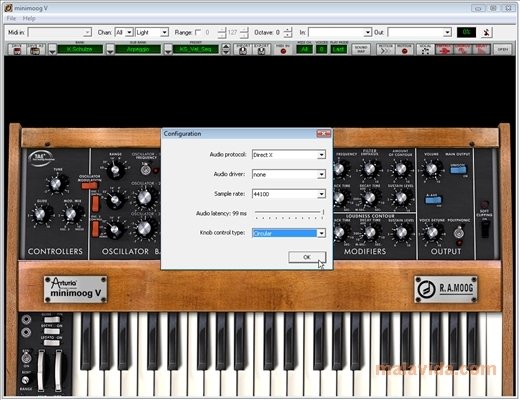Click the pitch bend Range knob near wheels

[26, 380]
